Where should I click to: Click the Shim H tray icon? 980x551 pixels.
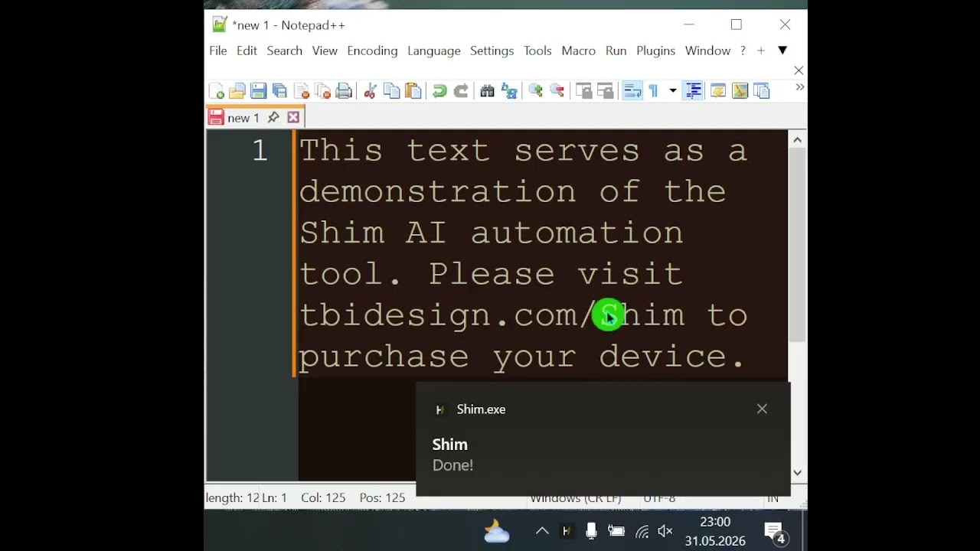click(567, 531)
